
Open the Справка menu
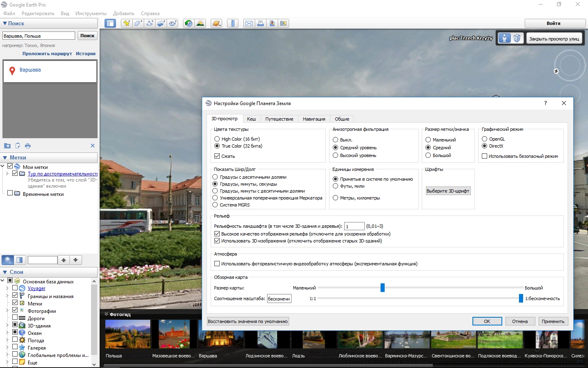(x=150, y=13)
